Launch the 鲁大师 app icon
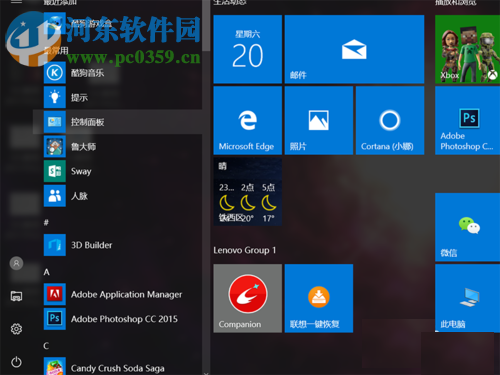This screenshot has width=500, height=375. click(55, 147)
